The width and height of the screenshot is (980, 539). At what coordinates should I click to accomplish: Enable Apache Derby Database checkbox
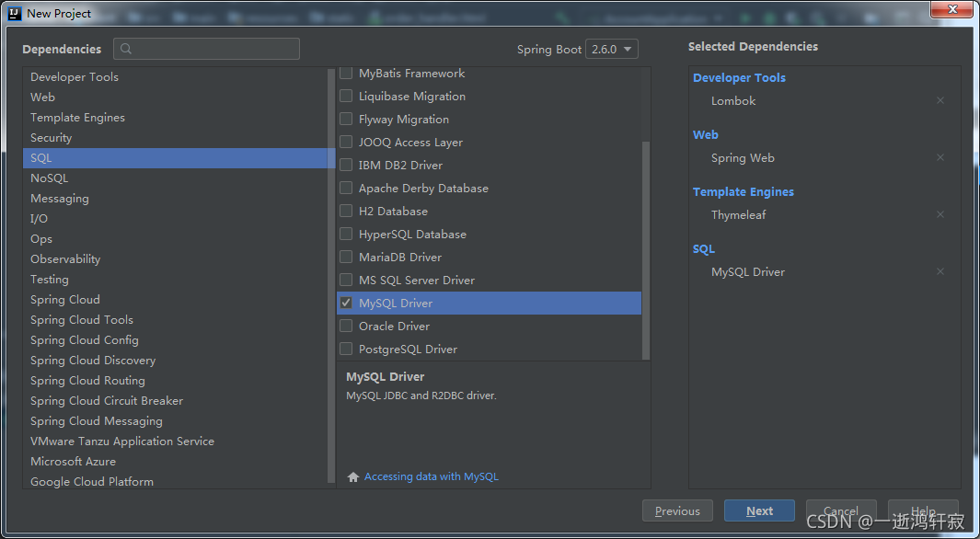346,188
